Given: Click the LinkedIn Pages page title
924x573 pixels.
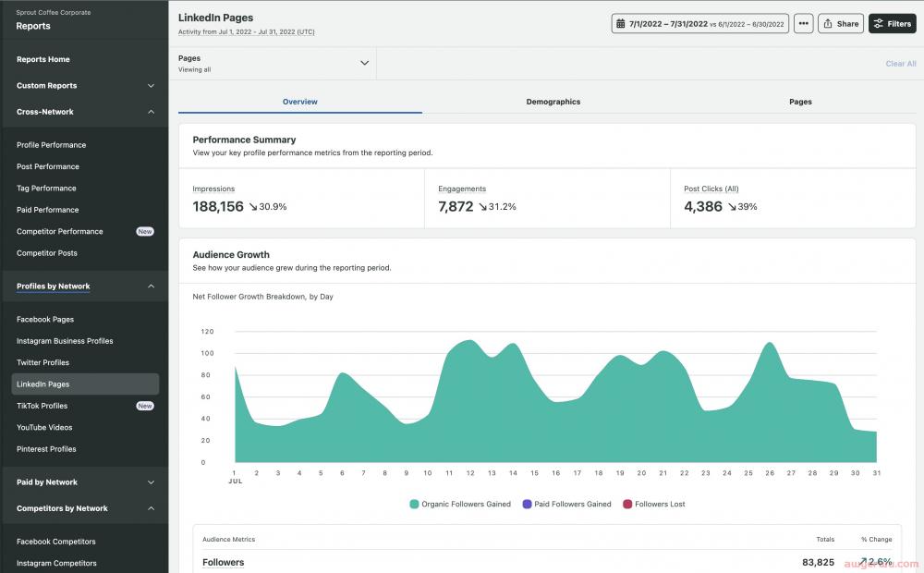Looking at the screenshot, I should [215, 18].
